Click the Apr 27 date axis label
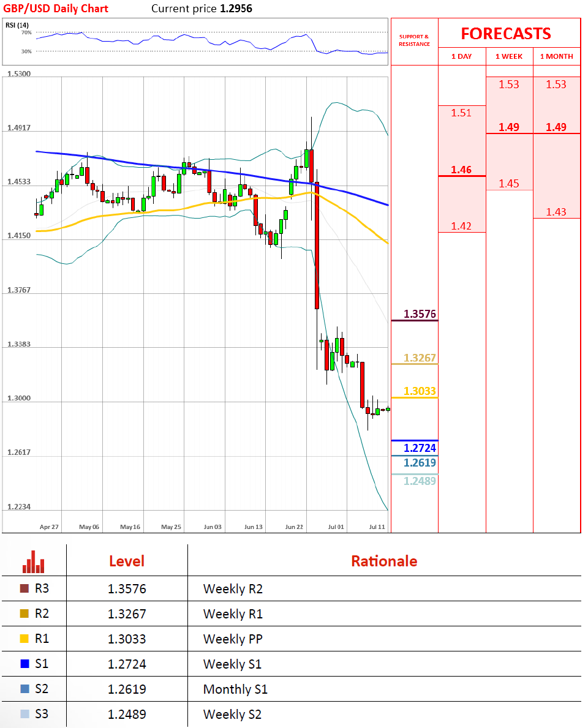Screen dimensions: 588x728 click(x=49, y=527)
